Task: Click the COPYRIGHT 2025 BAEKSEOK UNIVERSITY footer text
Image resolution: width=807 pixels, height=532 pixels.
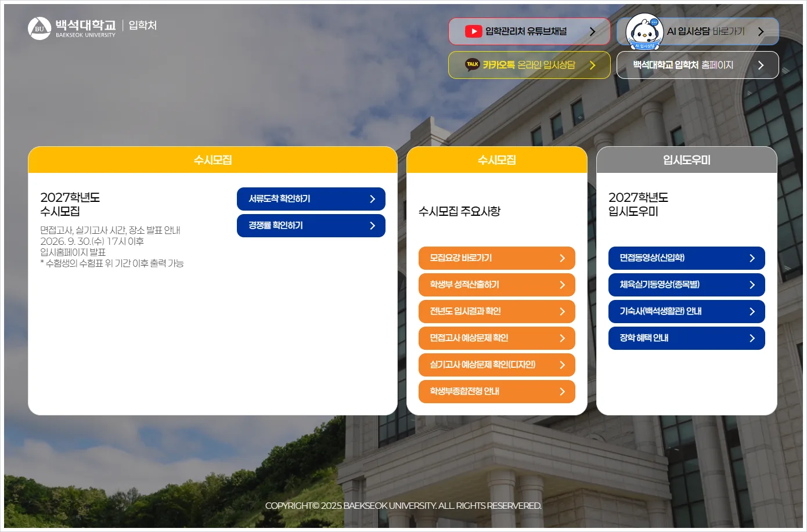Action: click(403, 506)
